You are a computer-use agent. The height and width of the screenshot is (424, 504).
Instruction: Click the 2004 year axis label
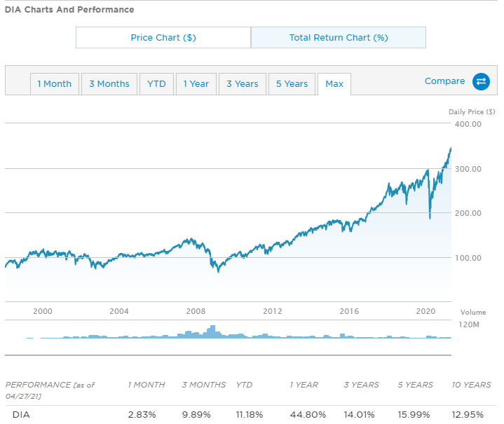click(x=119, y=311)
